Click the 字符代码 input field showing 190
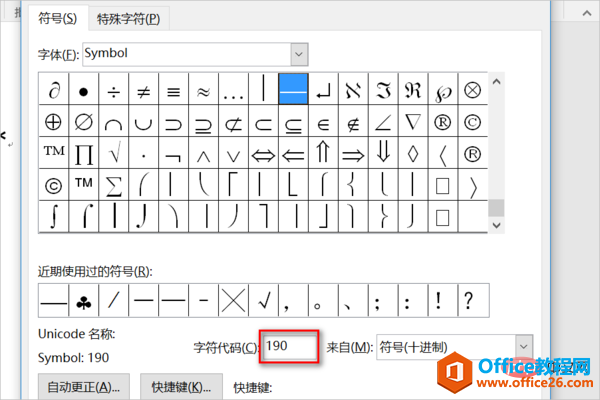The width and height of the screenshot is (600, 400). click(289, 347)
